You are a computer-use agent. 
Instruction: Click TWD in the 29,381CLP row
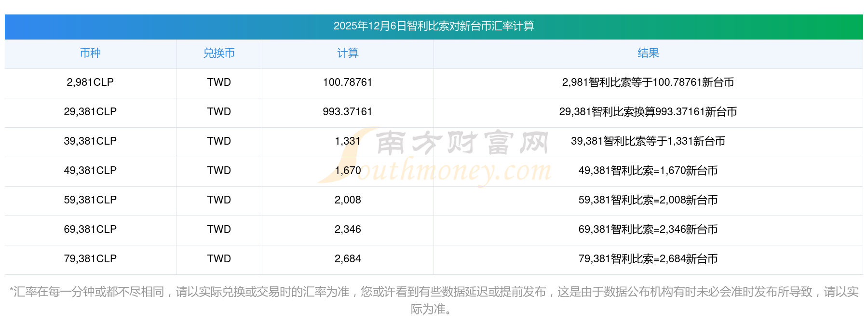click(219, 112)
